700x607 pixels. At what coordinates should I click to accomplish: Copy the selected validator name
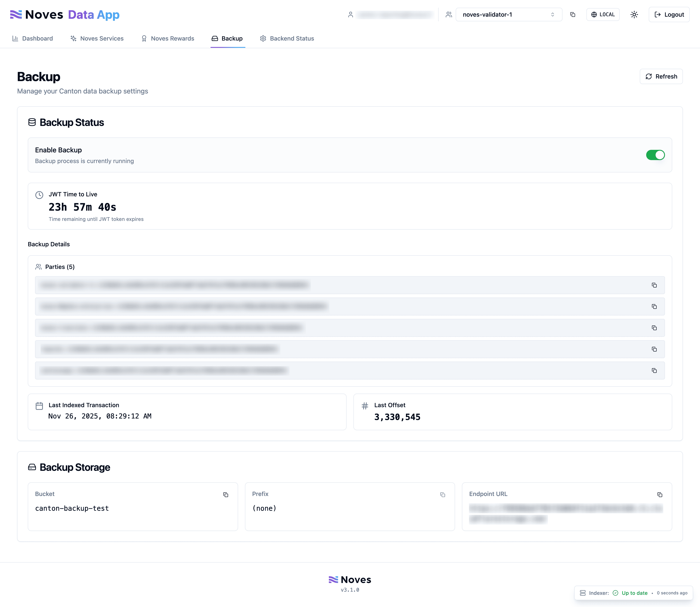(573, 15)
